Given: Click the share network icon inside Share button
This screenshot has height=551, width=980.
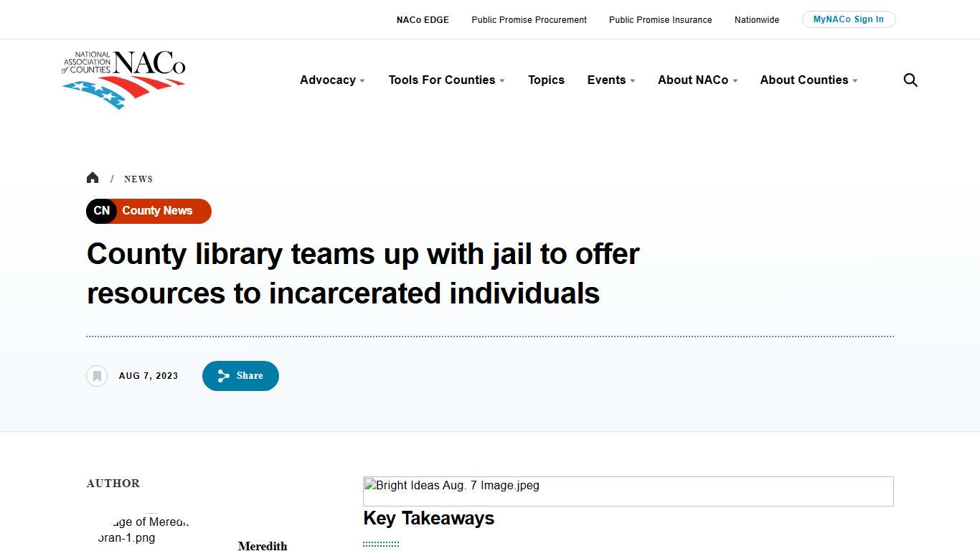Looking at the screenshot, I should (223, 375).
